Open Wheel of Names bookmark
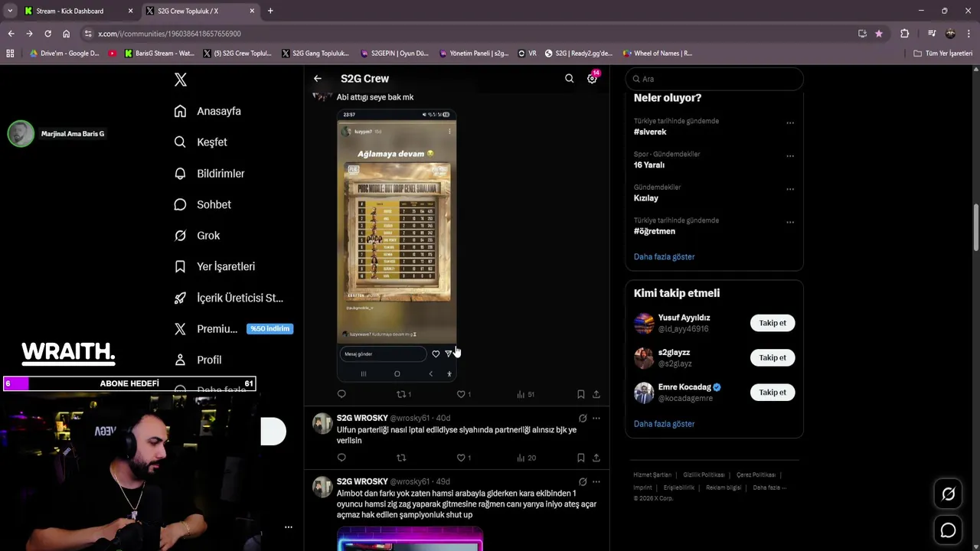This screenshot has height=551, width=980. coord(658,54)
